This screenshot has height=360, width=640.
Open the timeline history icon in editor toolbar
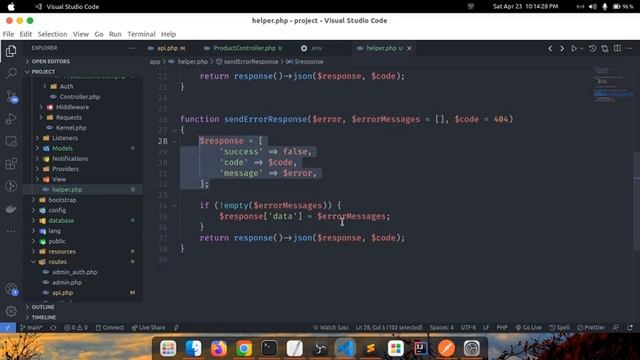point(593,49)
